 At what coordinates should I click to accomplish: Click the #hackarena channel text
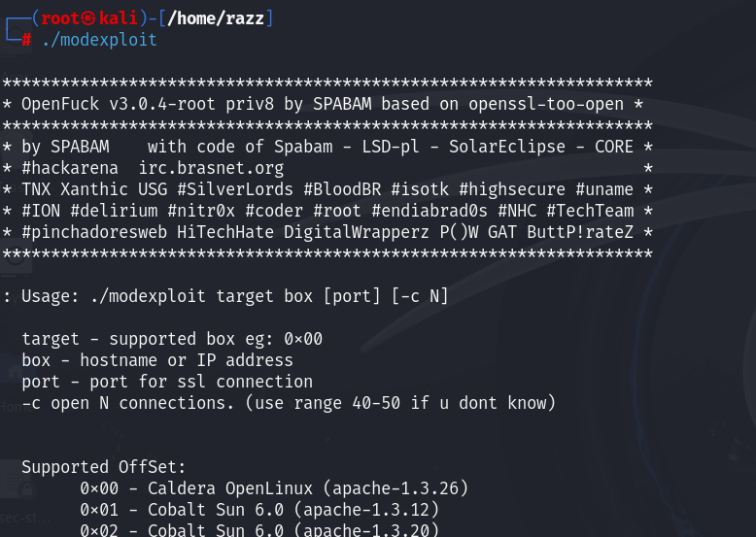click(x=70, y=168)
